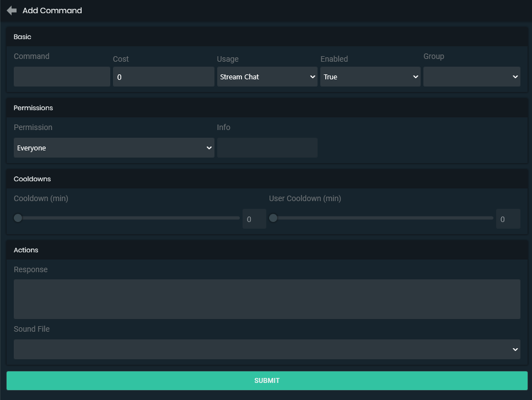Click inside the Response text area

coord(267,299)
